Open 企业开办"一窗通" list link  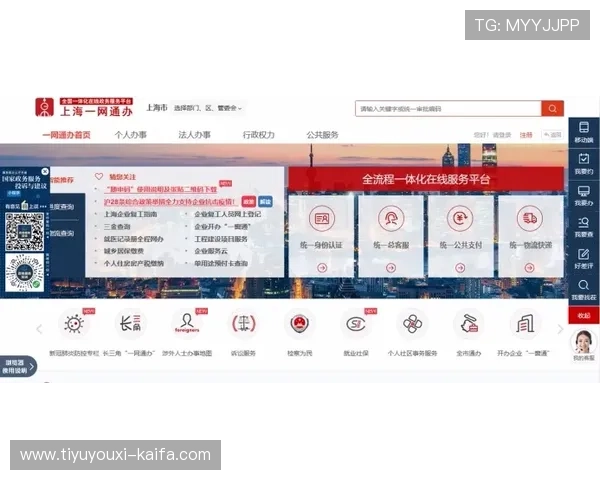(x=222, y=227)
